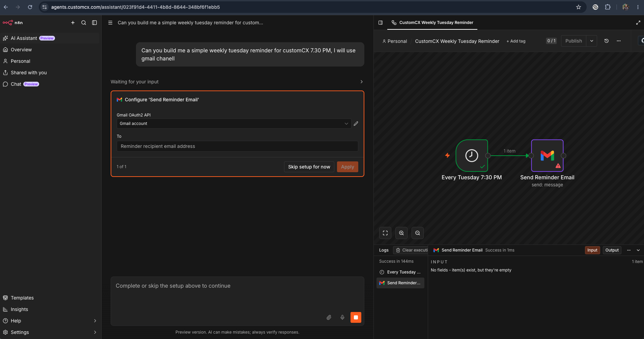Fit workflow canvas to view
The image size is (644, 339).
[385, 233]
